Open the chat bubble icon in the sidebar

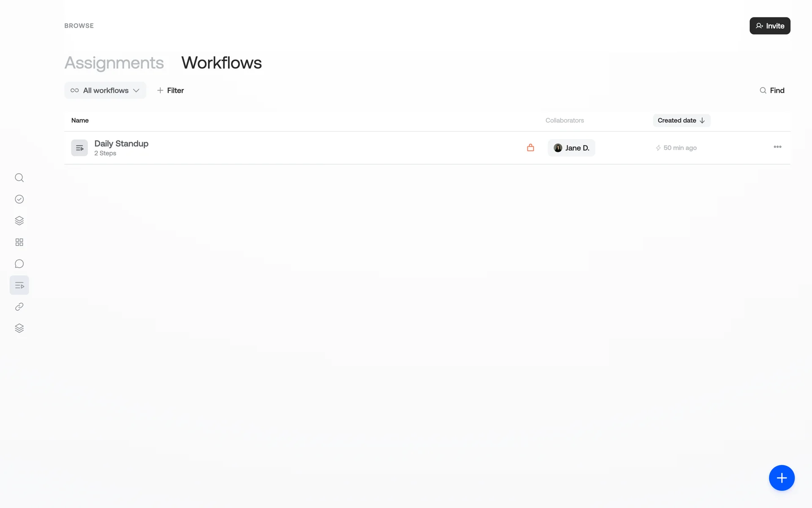[19, 264]
